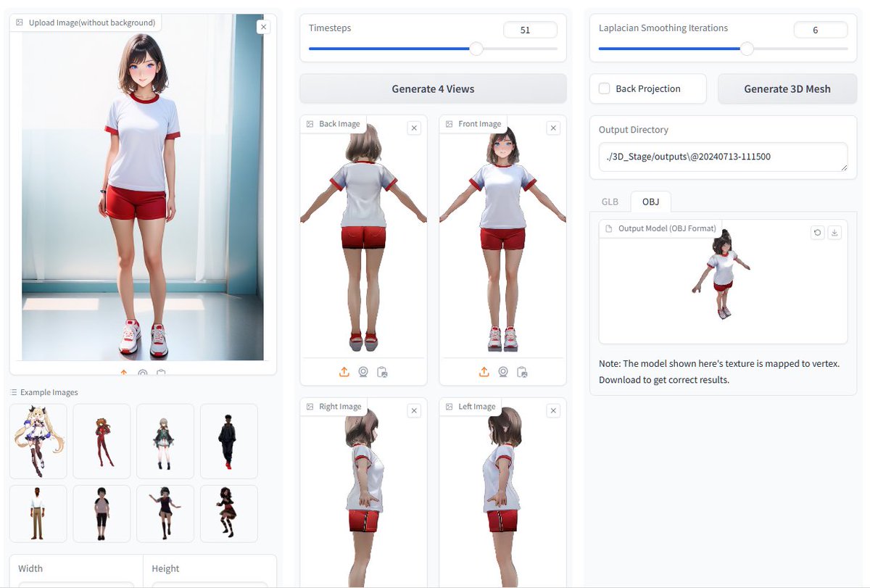Click the Generate 4 Views button
Screen dimensions: 870x588
tap(433, 88)
